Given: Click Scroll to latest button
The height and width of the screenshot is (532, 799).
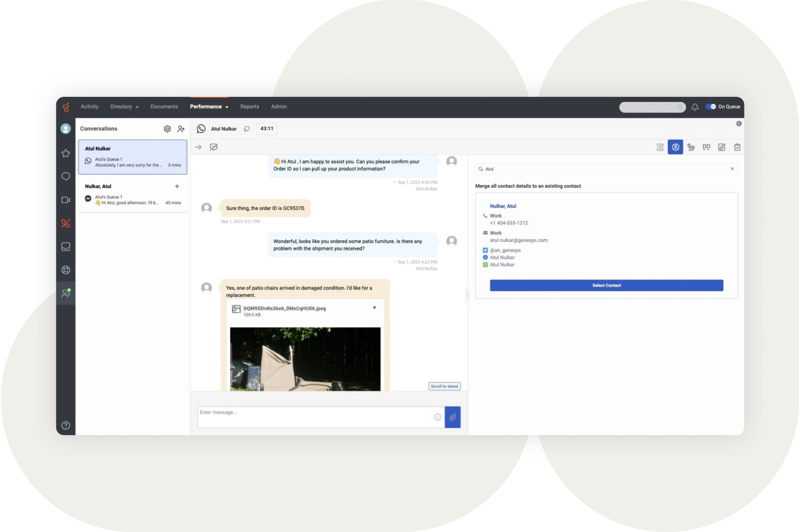Looking at the screenshot, I should tap(444, 386).
